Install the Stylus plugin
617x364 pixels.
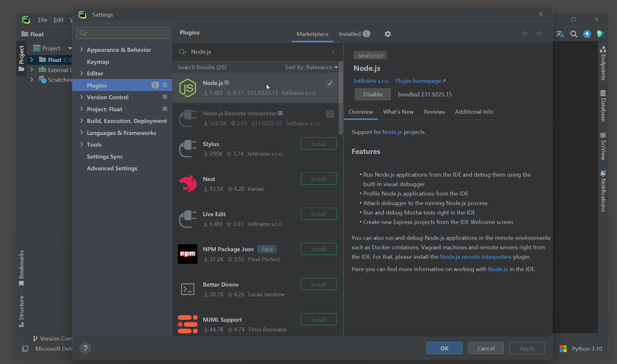(318, 144)
